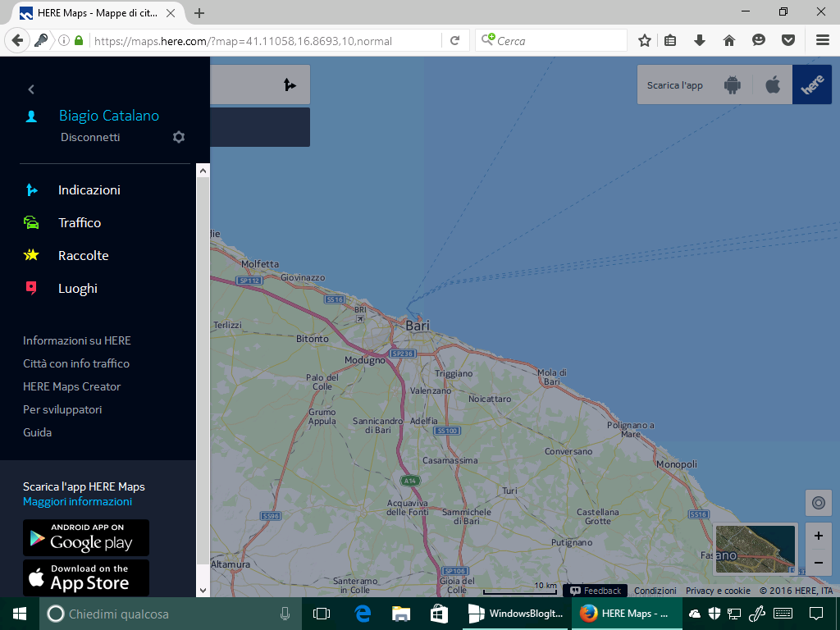Click the green Traffico car icon

coord(32,222)
